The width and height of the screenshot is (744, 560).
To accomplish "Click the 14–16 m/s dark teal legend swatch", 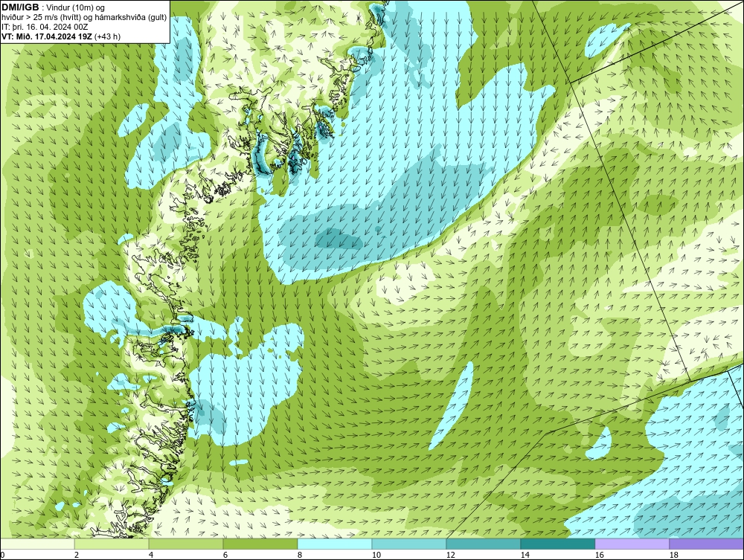I will [x=558, y=544].
